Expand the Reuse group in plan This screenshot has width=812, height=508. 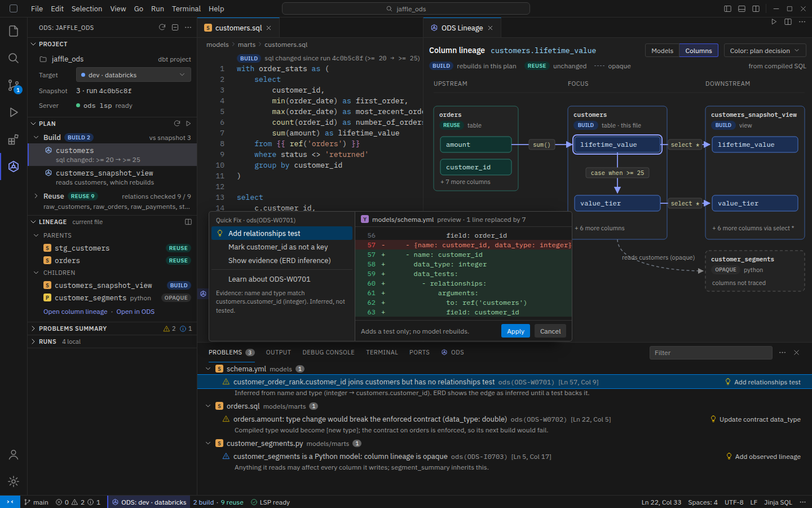click(x=37, y=196)
